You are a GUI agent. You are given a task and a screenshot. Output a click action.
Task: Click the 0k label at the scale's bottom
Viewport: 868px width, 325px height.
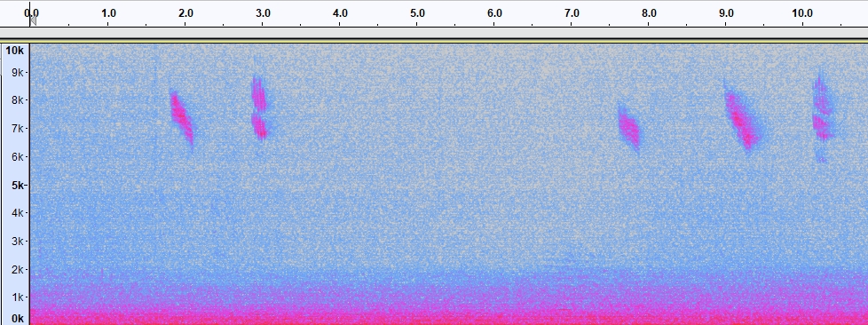tap(17, 319)
